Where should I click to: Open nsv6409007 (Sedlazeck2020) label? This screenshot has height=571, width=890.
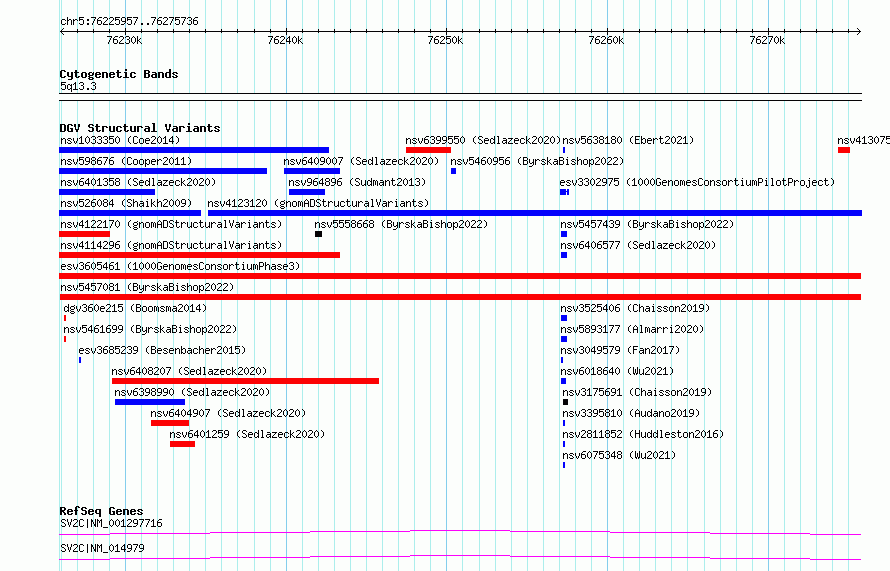click(x=361, y=161)
